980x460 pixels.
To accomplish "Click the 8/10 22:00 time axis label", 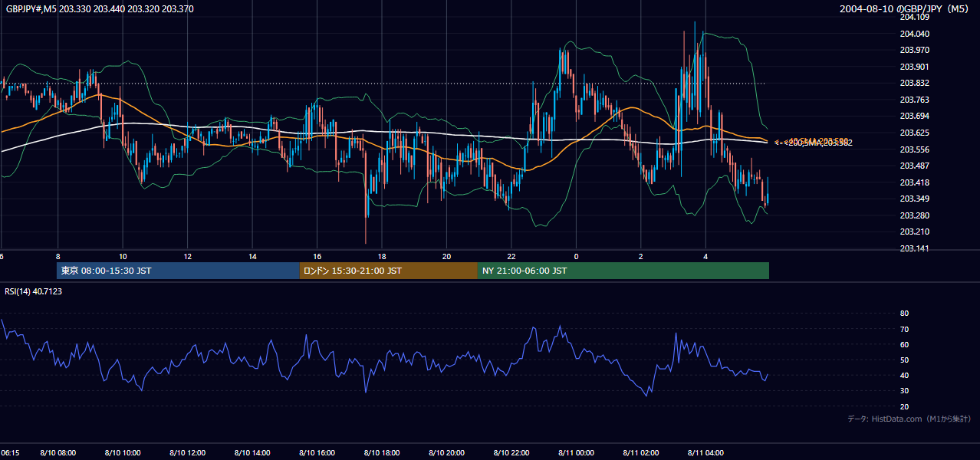I will [x=512, y=453].
